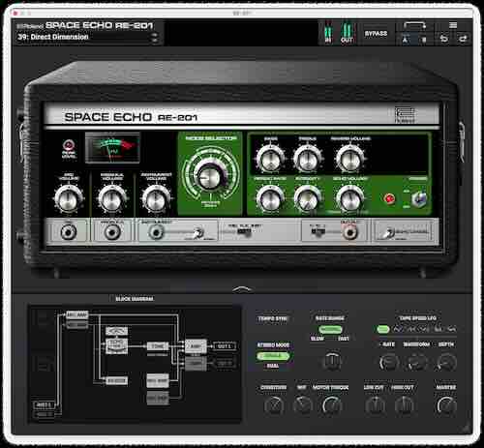
Task: Click the red Output jack
Action: tap(350, 231)
